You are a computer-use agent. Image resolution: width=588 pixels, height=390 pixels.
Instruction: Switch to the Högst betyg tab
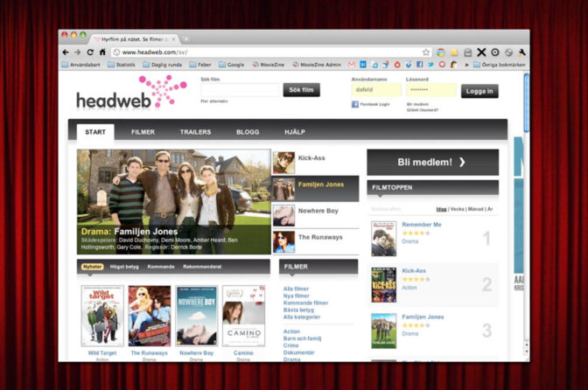pyautogui.click(x=124, y=267)
